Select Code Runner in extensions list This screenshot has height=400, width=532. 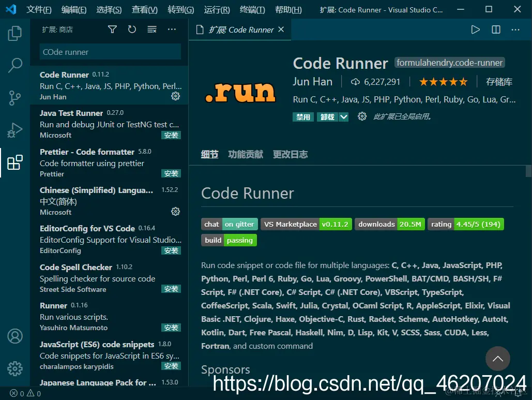point(109,85)
